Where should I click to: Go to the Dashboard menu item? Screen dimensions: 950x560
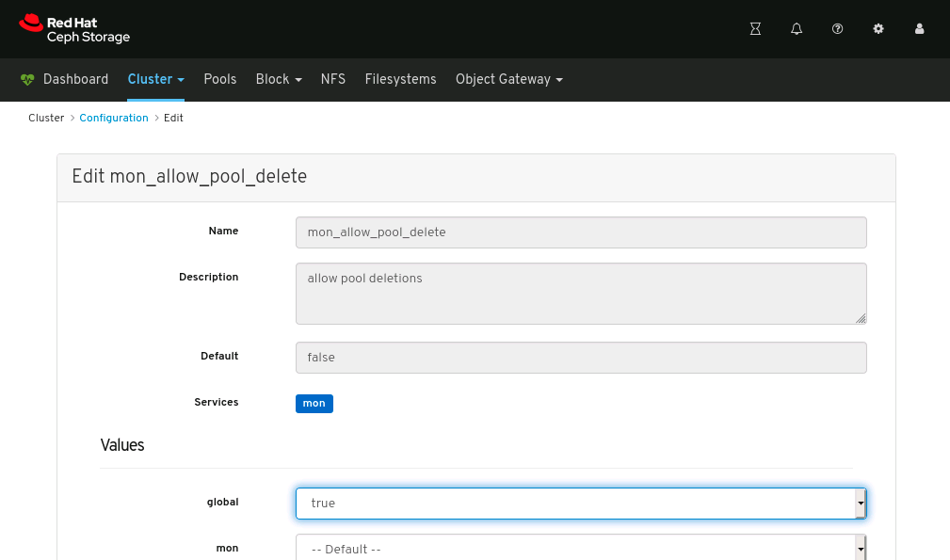click(x=75, y=79)
